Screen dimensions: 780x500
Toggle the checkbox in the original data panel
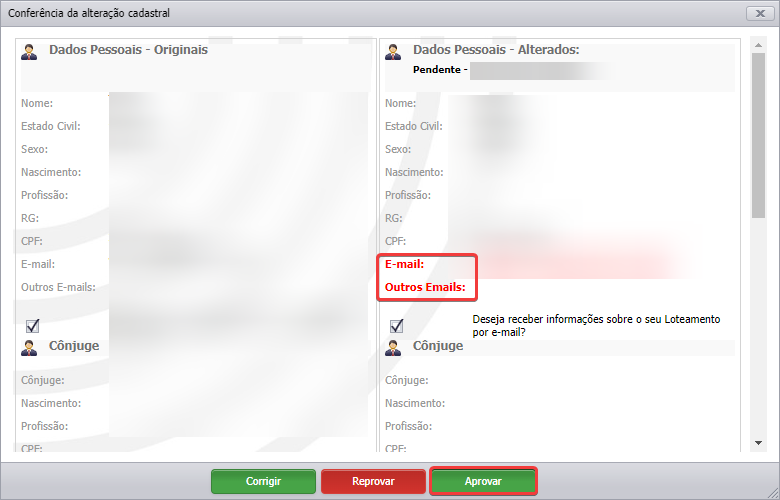(x=33, y=326)
